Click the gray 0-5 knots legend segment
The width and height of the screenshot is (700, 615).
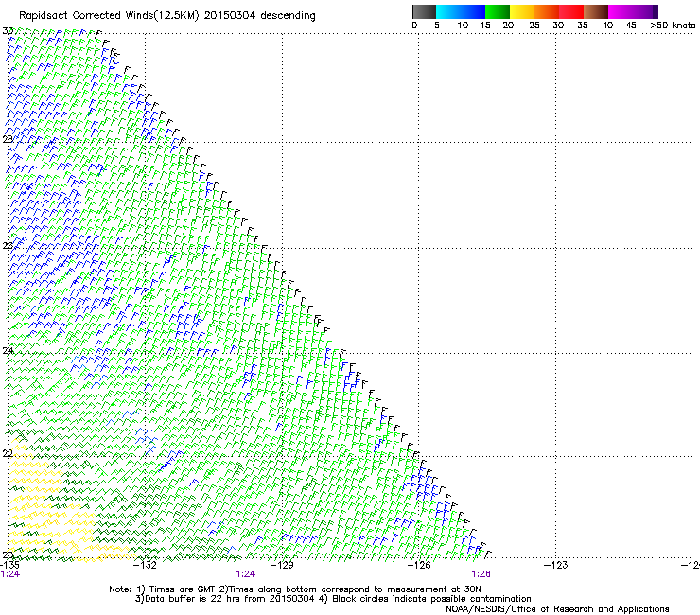coord(424,11)
